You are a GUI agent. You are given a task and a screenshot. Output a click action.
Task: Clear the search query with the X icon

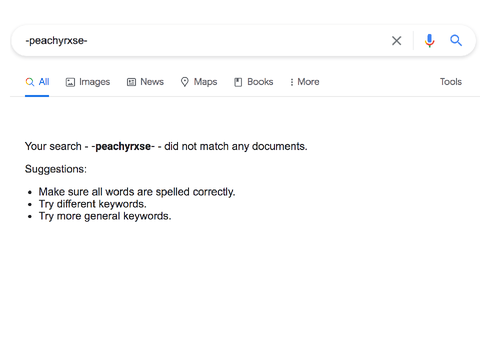click(x=396, y=41)
